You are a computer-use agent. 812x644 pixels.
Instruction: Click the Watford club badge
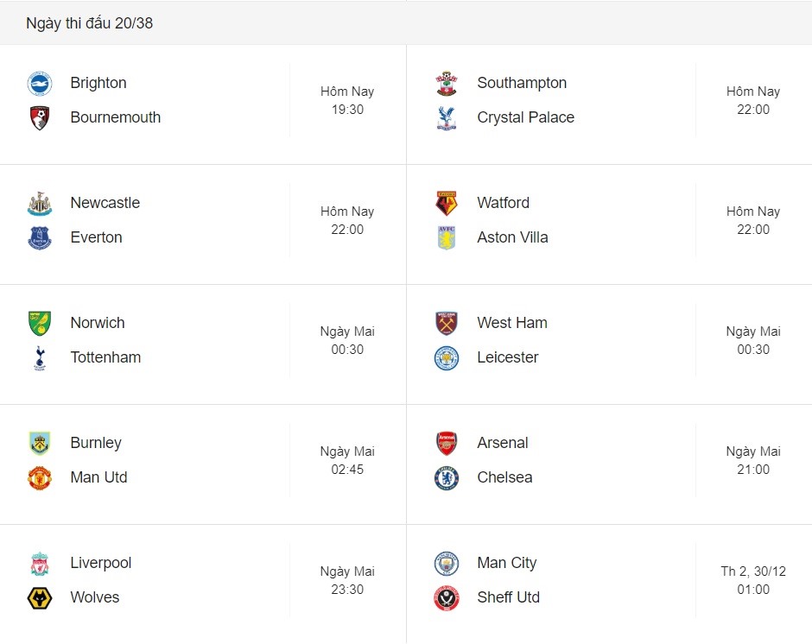[x=446, y=203]
